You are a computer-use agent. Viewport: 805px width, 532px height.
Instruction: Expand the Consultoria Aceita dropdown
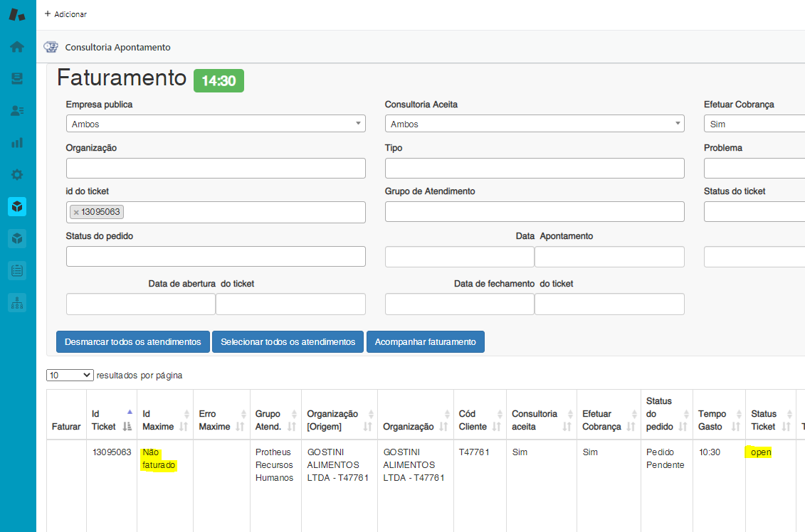click(x=535, y=124)
